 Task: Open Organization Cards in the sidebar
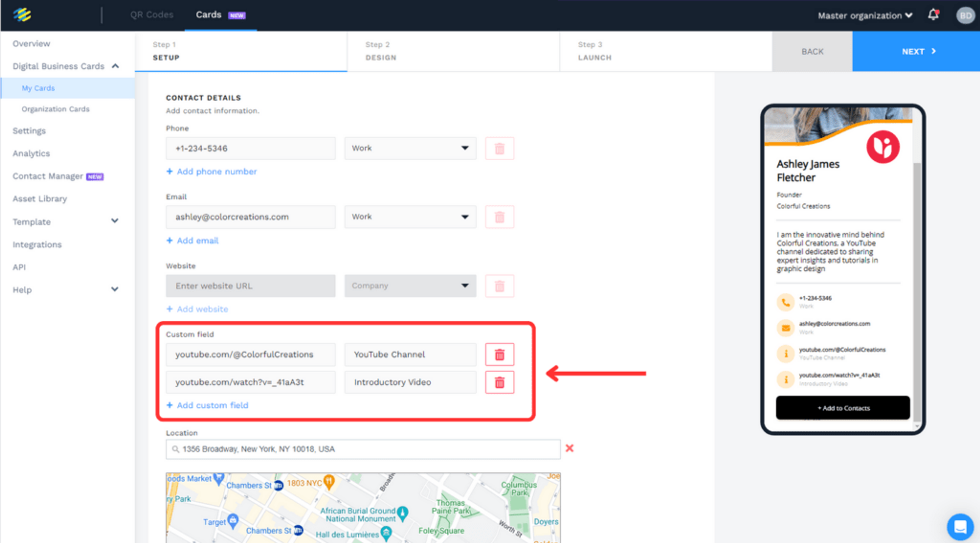[56, 109]
